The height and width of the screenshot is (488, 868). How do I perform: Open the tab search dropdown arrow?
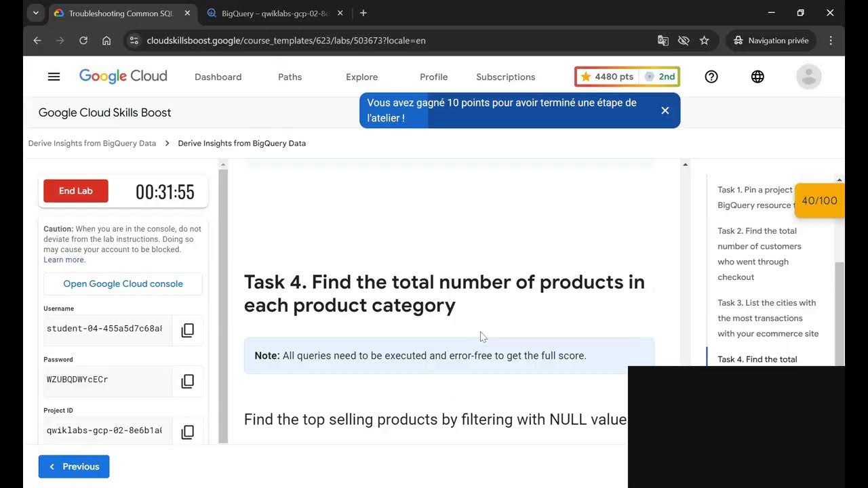pyautogui.click(x=35, y=13)
